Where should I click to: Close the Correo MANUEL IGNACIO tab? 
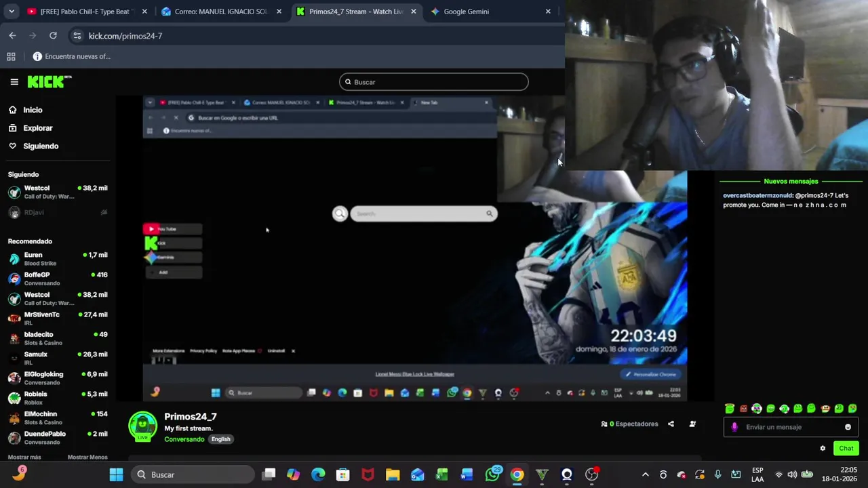[279, 12]
